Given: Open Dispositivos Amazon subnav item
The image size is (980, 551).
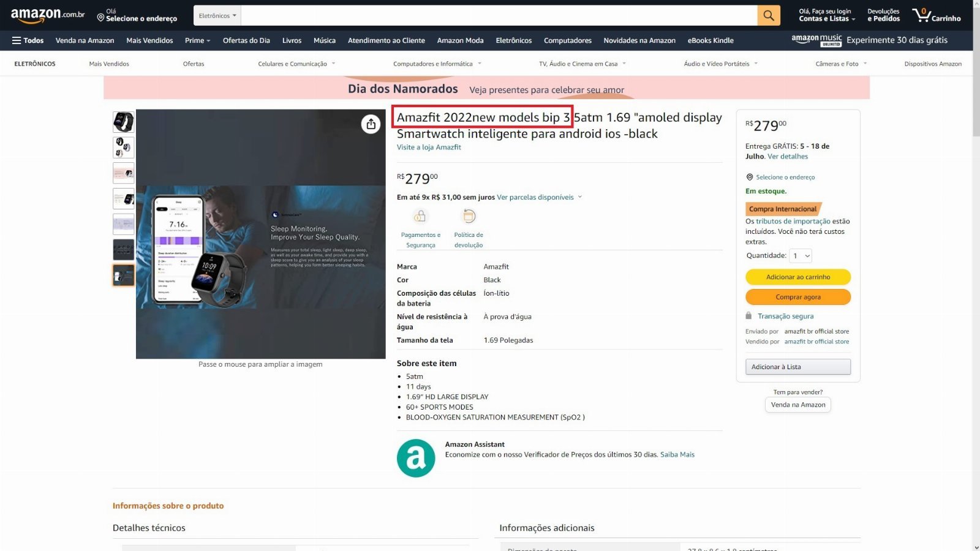Looking at the screenshot, I should point(933,64).
